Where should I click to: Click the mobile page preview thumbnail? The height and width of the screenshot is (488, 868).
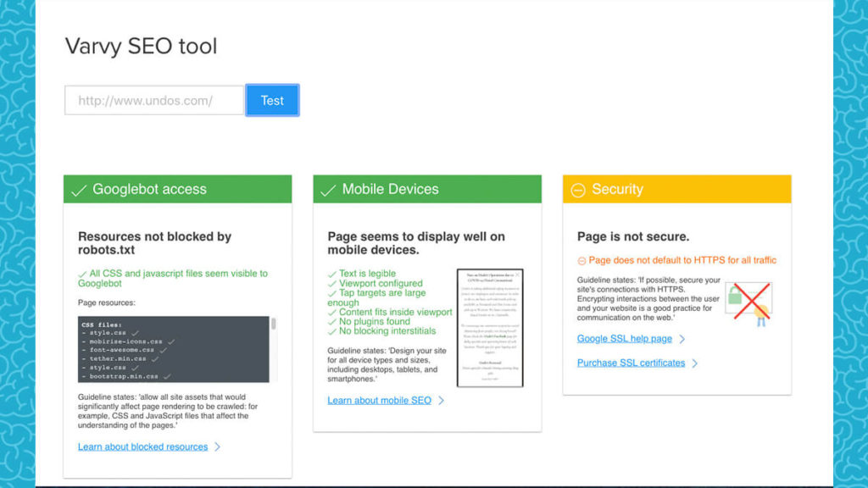490,327
